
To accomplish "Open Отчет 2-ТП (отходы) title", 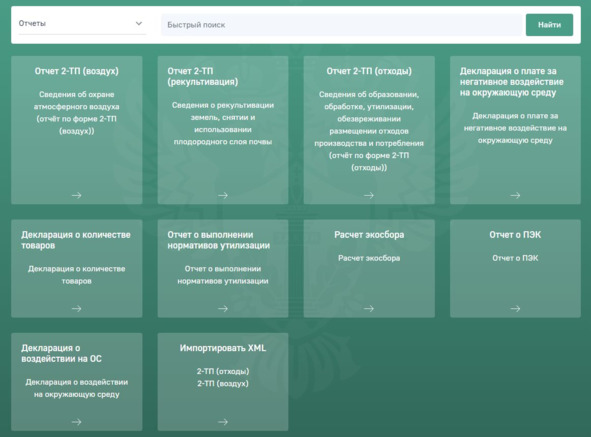I will (x=369, y=71).
